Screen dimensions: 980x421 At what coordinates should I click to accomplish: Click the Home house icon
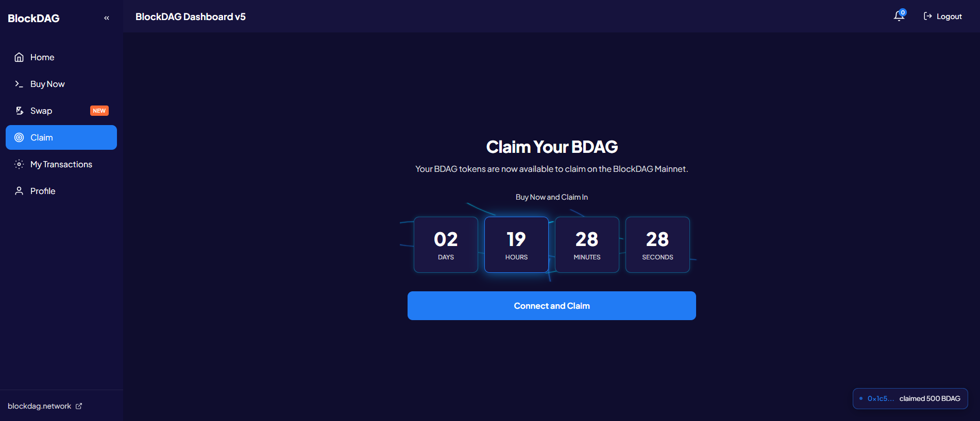[x=19, y=57]
